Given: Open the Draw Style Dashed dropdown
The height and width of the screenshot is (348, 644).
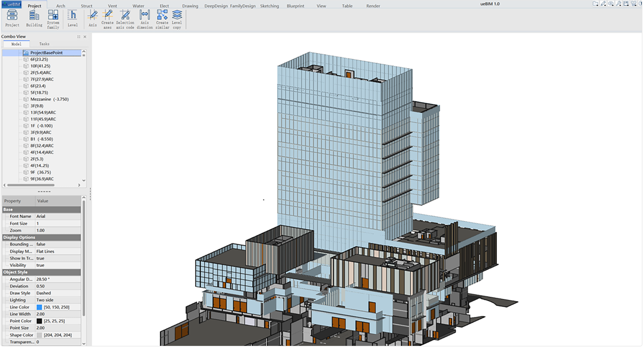Looking at the screenshot, I should (44, 293).
